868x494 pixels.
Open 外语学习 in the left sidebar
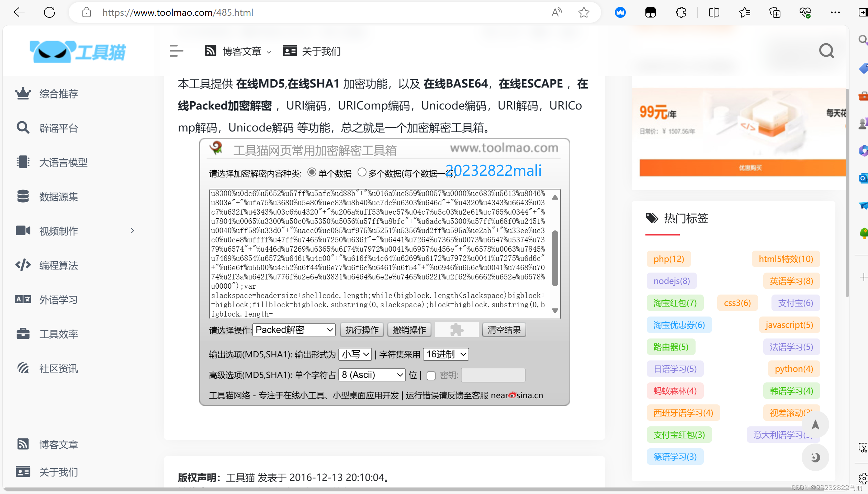(x=58, y=299)
